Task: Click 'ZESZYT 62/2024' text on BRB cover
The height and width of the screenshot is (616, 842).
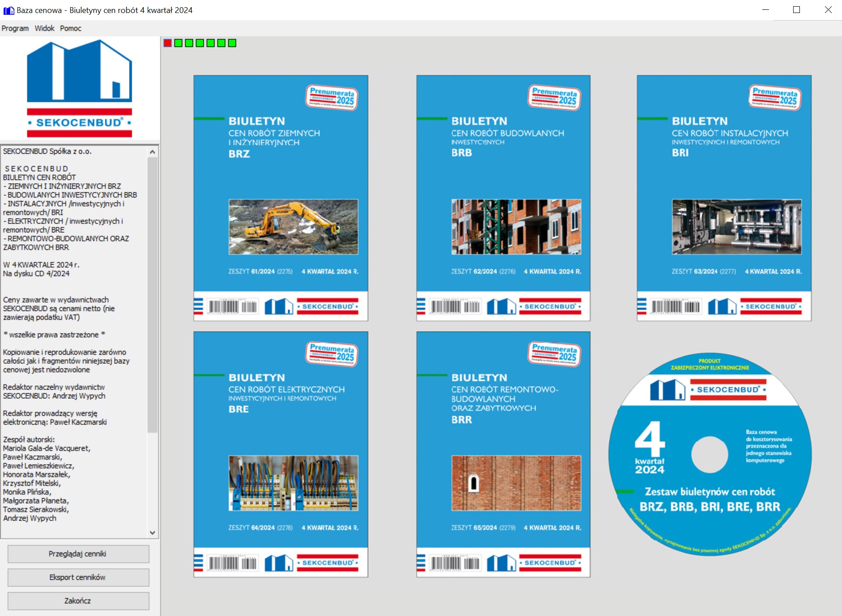Action: pyautogui.click(x=474, y=271)
